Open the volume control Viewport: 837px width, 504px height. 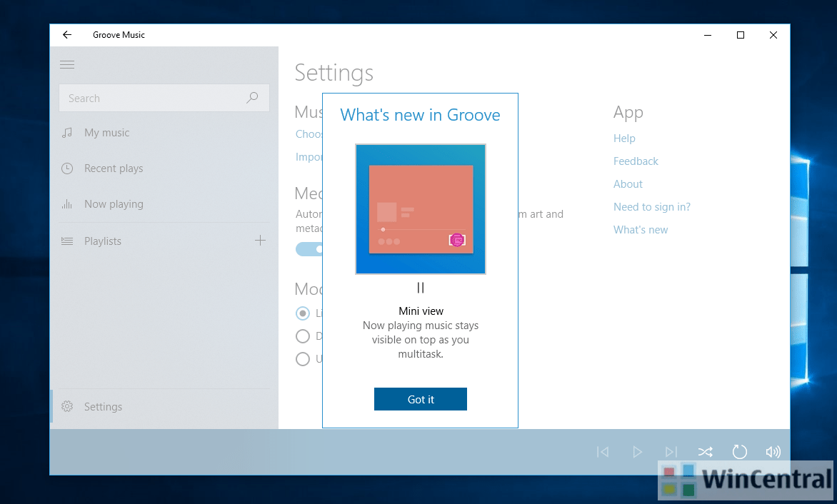click(773, 451)
